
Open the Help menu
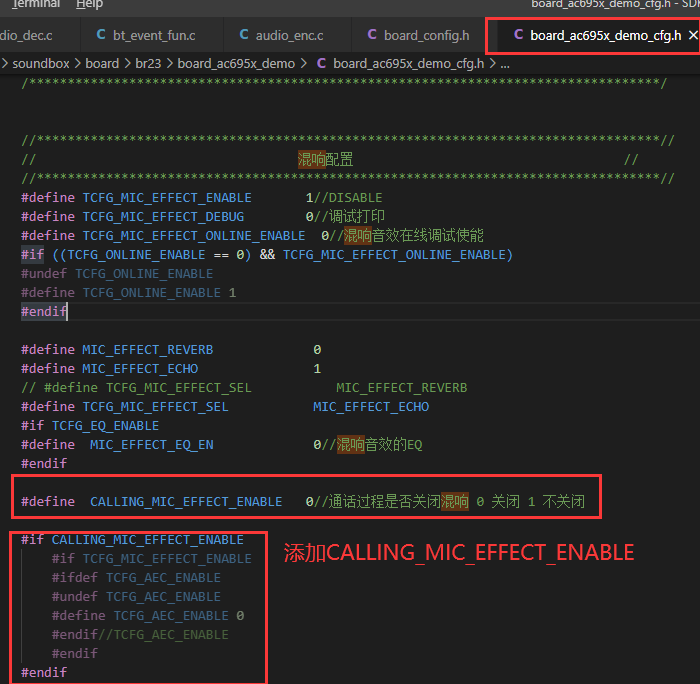(89, 4)
